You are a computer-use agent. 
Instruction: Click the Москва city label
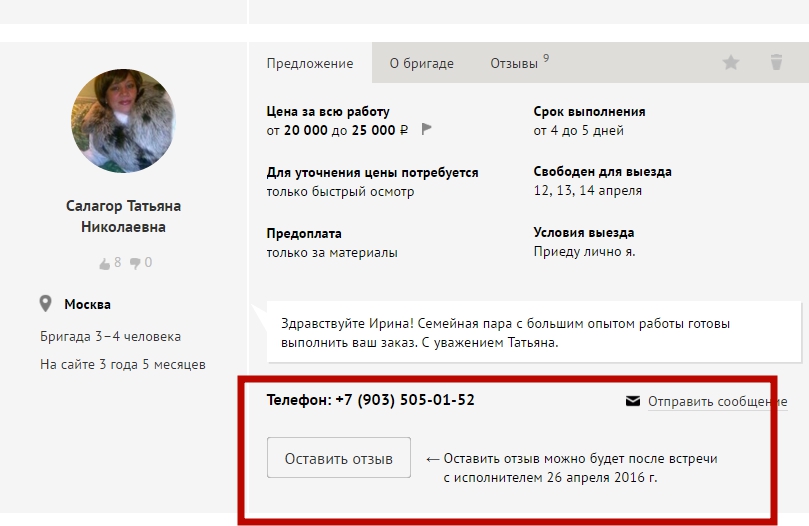(87, 304)
